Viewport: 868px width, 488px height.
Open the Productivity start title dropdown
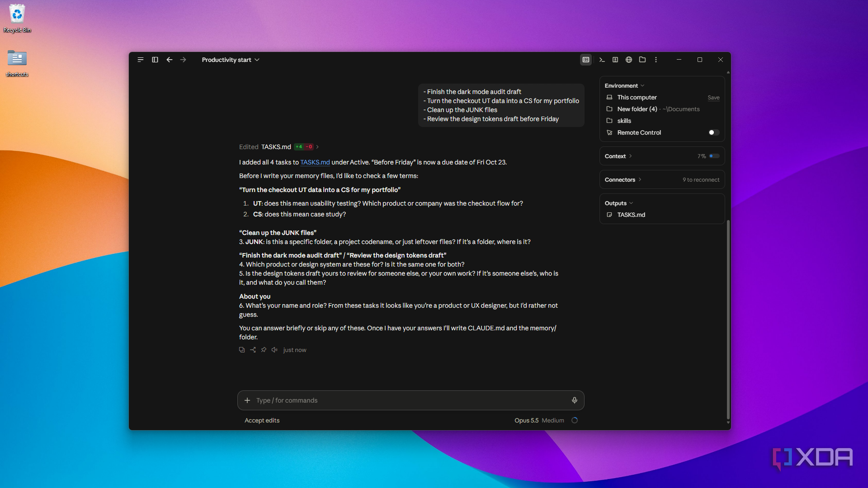pos(231,60)
